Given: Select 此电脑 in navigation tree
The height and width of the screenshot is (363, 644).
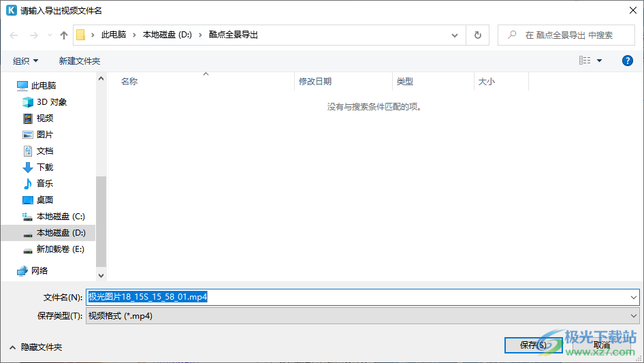Looking at the screenshot, I should [x=36, y=86].
